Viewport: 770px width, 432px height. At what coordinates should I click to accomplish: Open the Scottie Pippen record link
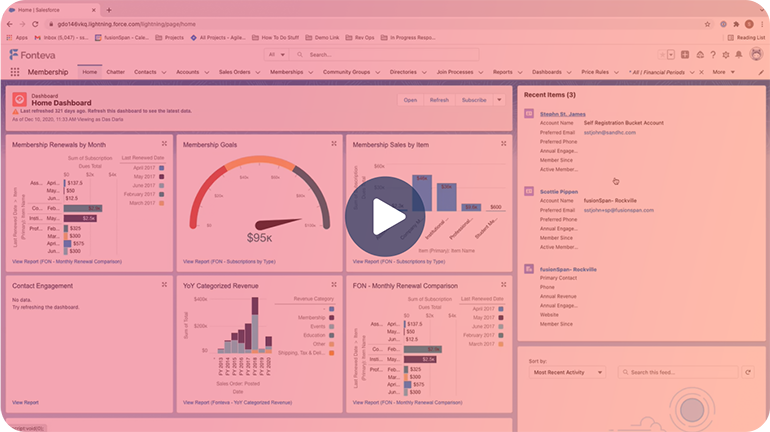pyautogui.click(x=559, y=191)
